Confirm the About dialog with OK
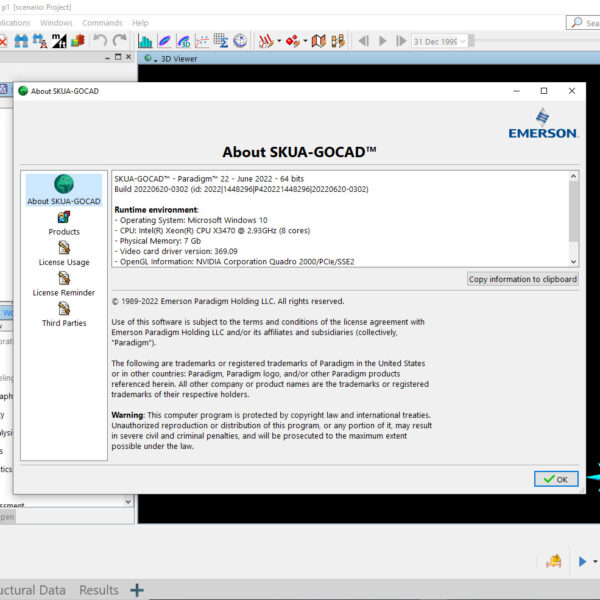 click(x=556, y=479)
